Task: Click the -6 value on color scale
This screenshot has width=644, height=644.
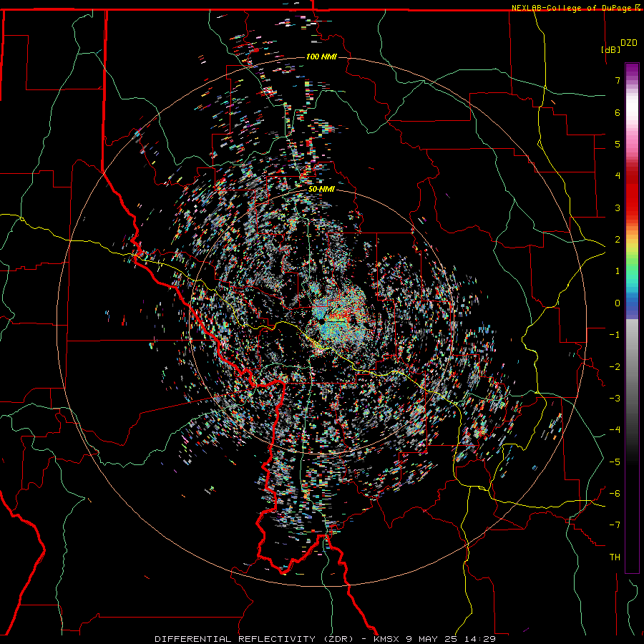Action: click(x=615, y=494)
